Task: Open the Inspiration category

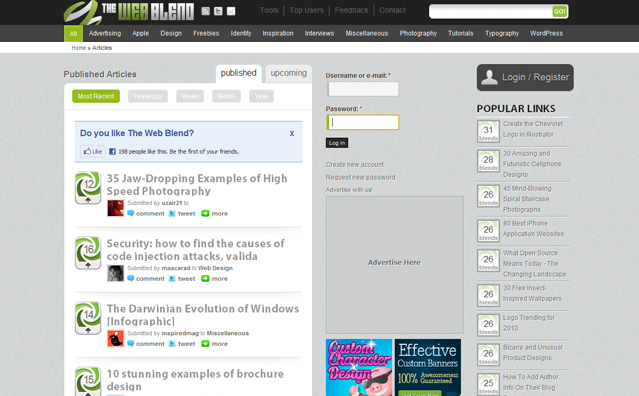Action: [278, 33]
